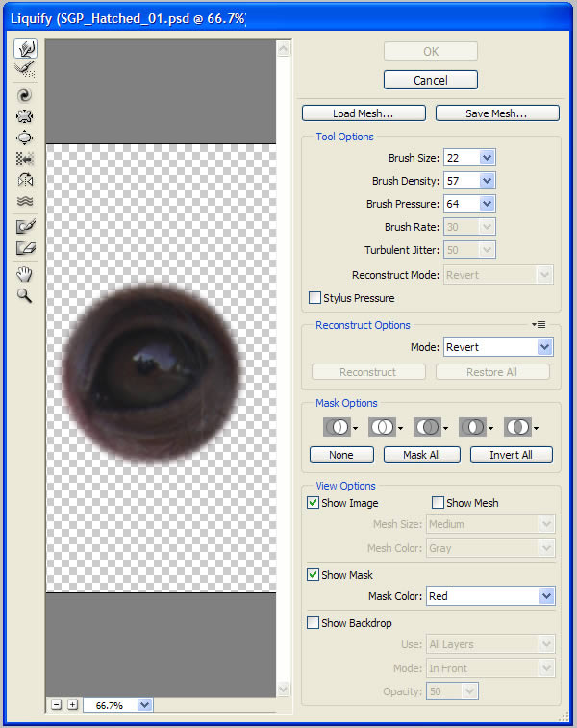Click Brush Density value field
This screenshot has width=577, height=728.
462,181
